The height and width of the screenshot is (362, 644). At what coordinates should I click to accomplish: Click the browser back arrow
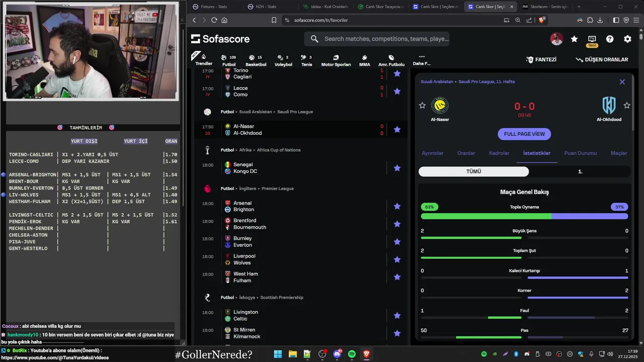[194, 20]
